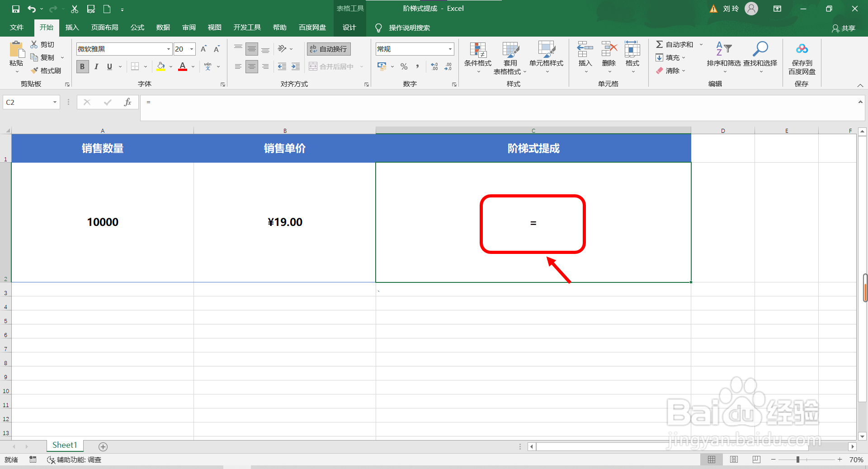Screen dimensions: 868x469
Task: Switch to Formulas (公式) tab
Action: (137, 28)
